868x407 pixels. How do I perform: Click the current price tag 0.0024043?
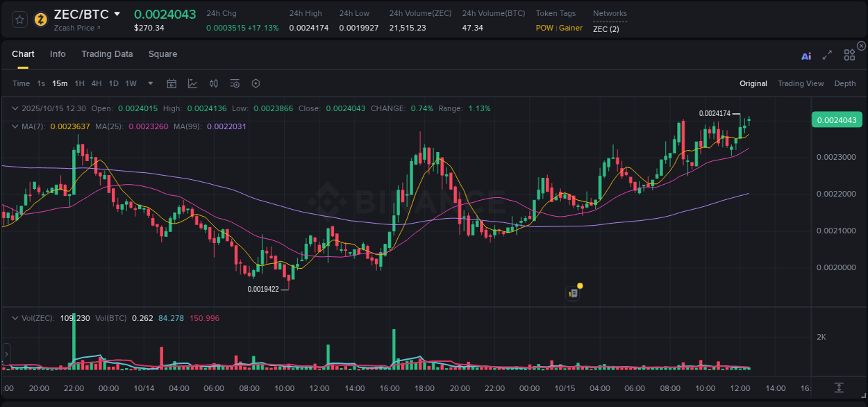(x=837, y=119)
